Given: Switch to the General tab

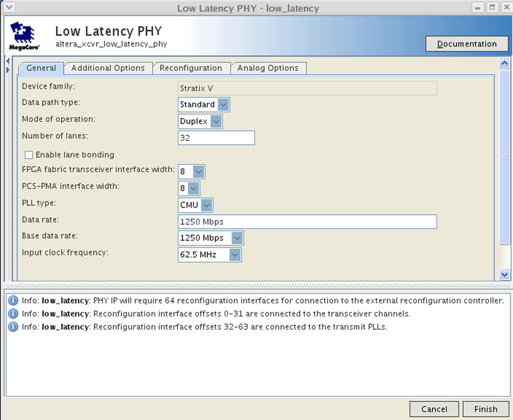Looking at the screenshot, I should (x=41, y=68).
